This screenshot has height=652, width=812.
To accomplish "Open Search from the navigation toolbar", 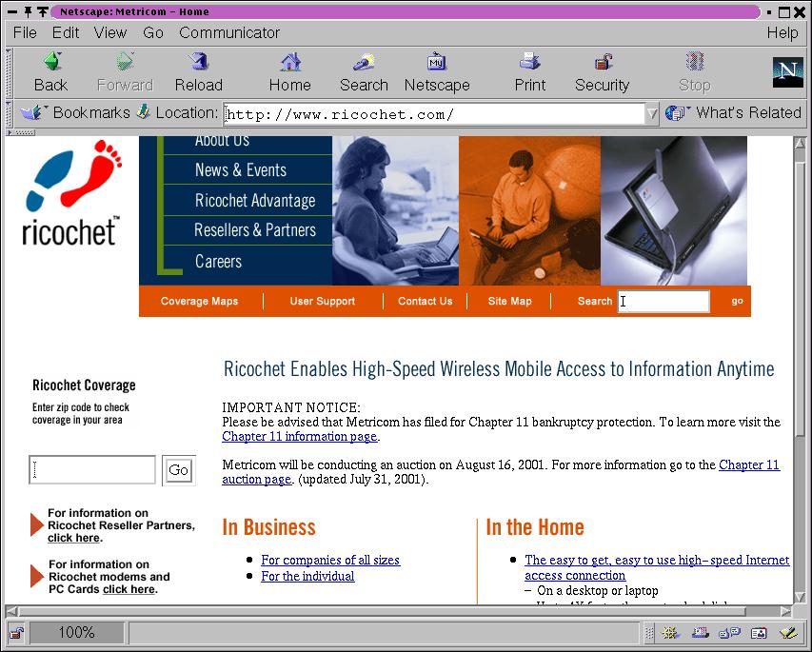I will pyautogui.click(x=364, y=72).
